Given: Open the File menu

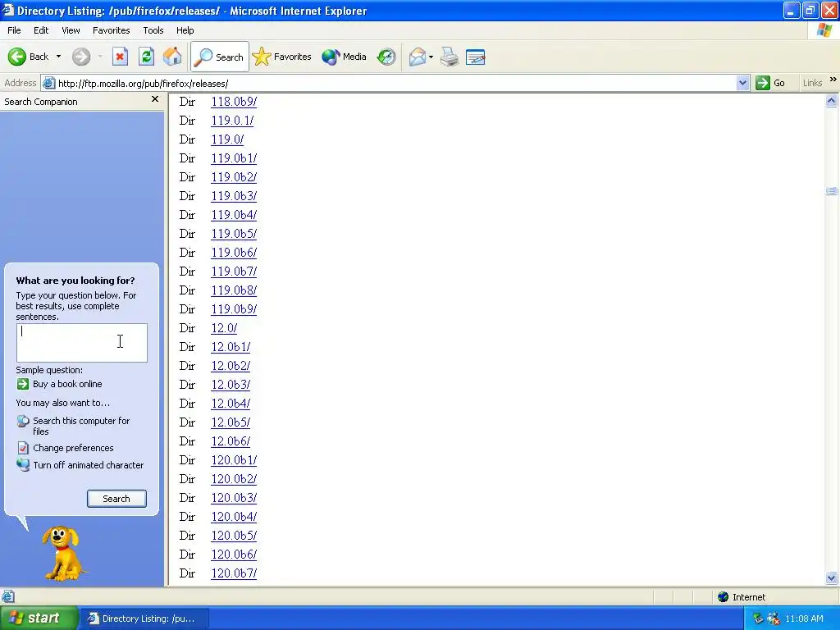Looking at the screenshot, I should click(x=15, y=30).
